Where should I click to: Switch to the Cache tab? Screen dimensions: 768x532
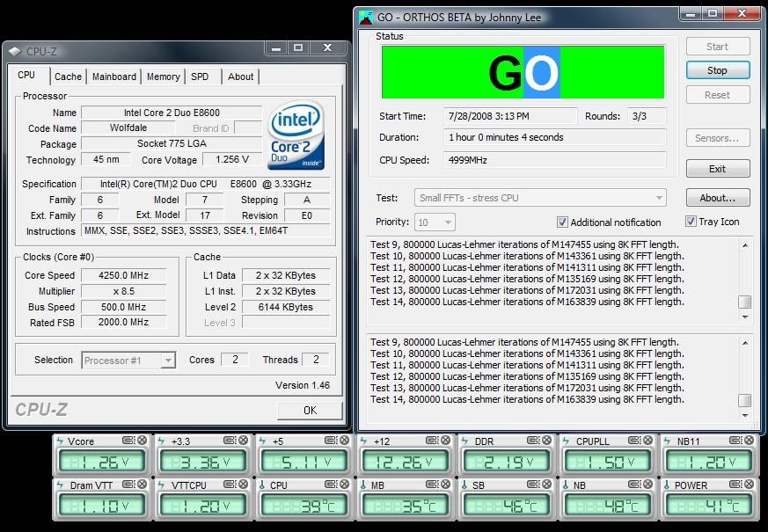pos(68,77)
